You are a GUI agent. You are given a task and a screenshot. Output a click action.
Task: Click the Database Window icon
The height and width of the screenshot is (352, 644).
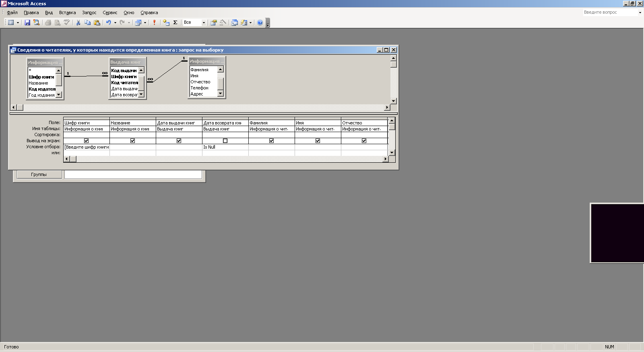pos(235,23)
